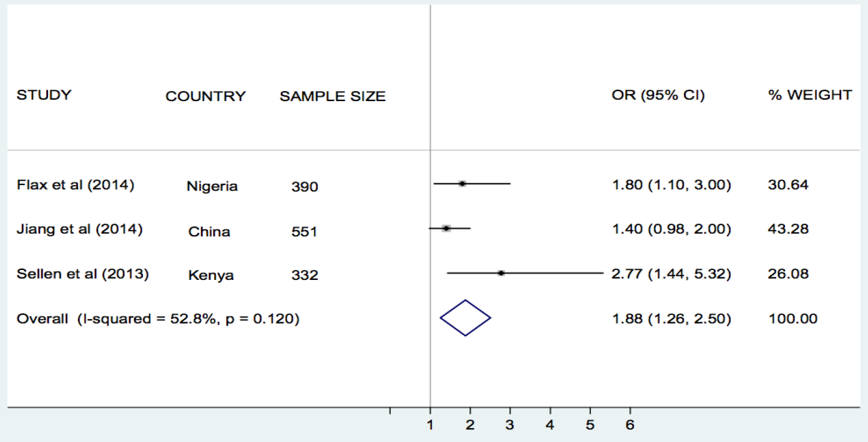Screen dimensions: 868x442
Task: Click the 43.28 weight value
Action: 788,229
